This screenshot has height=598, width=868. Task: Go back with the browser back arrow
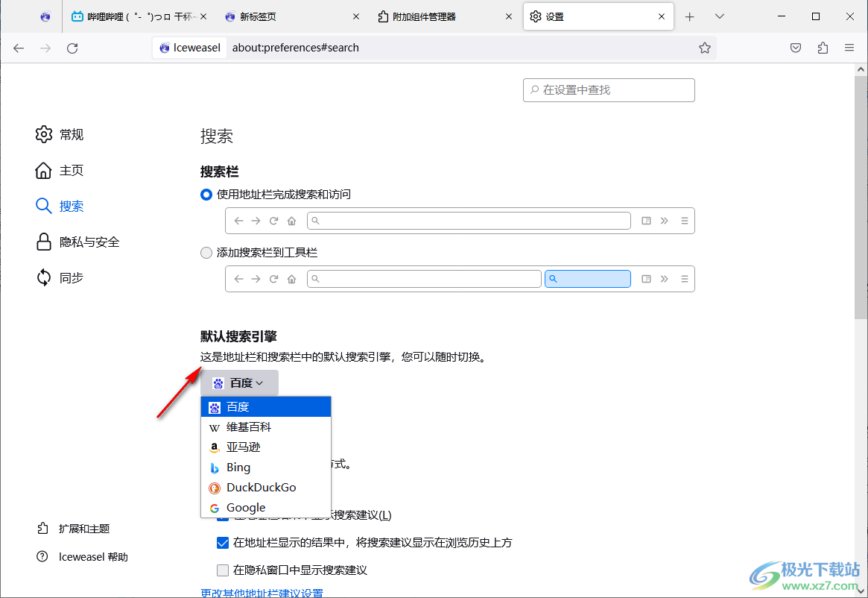[19, 48]
